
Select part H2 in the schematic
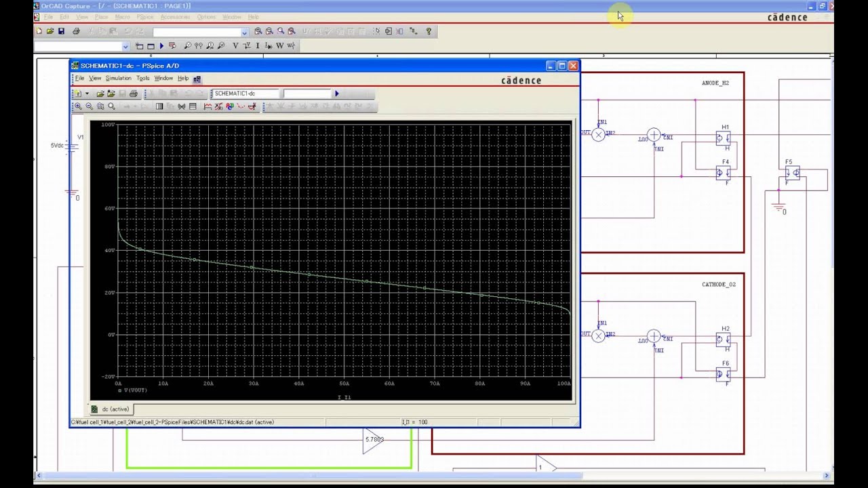(723, 340)
